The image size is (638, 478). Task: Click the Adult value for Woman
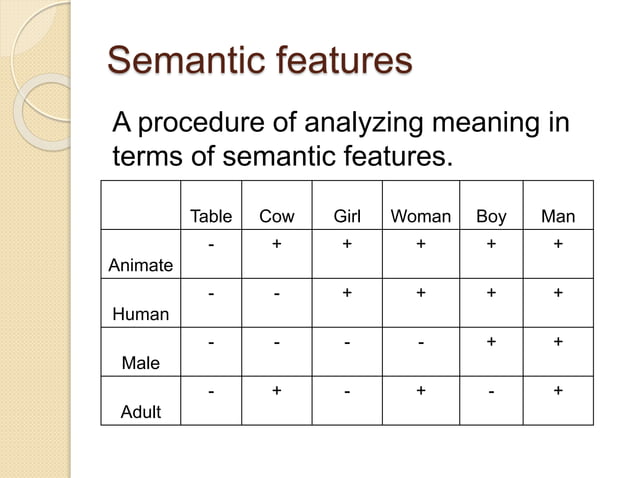tap(421, 390)
